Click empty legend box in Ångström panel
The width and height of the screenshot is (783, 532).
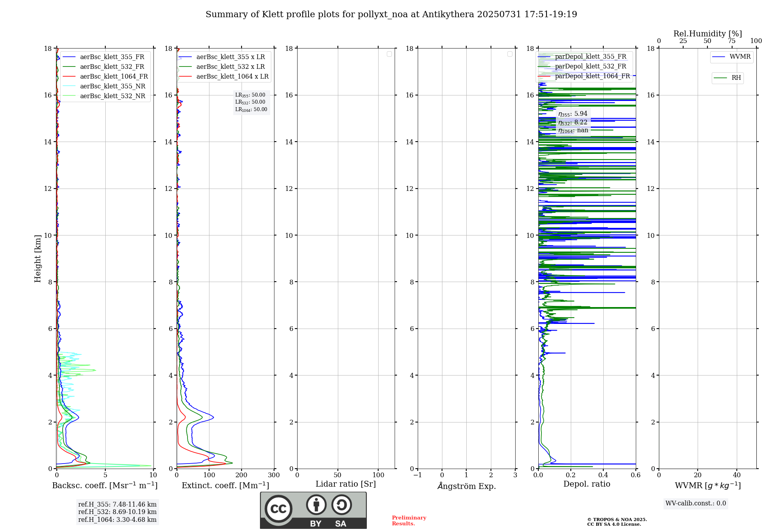click(x=510, y=54)
